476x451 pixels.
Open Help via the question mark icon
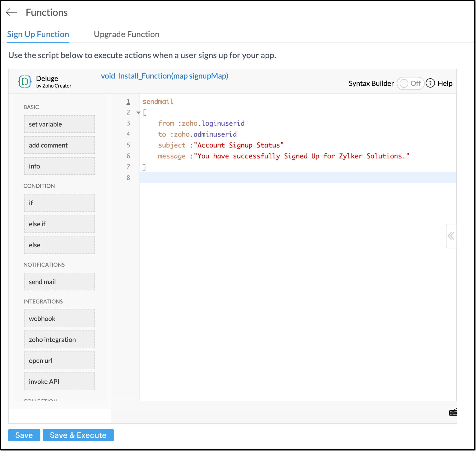pos(430,83)
